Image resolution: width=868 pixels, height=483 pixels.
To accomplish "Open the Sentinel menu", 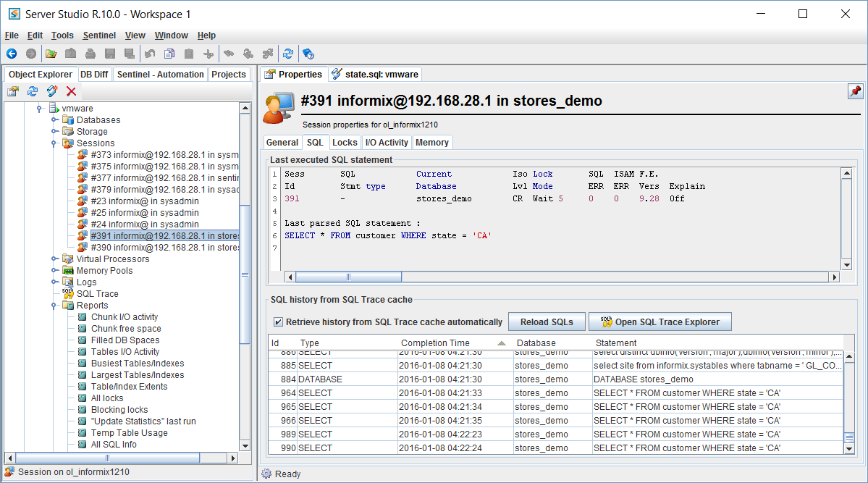I will (99, 35).
